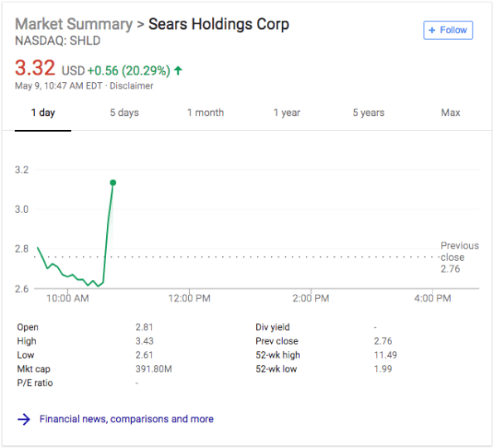Click the 52-wk low row label
The image size is (494, 448).
[x=276, y=369]
